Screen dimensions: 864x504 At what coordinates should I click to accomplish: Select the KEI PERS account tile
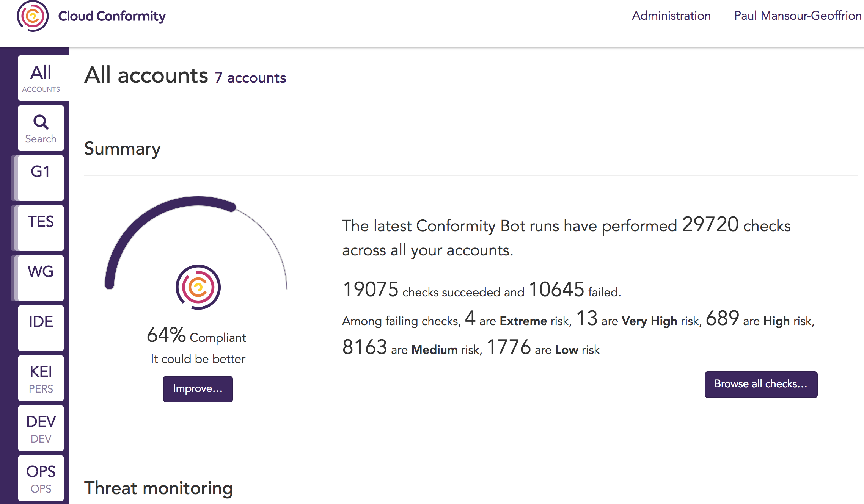(41, 378)
